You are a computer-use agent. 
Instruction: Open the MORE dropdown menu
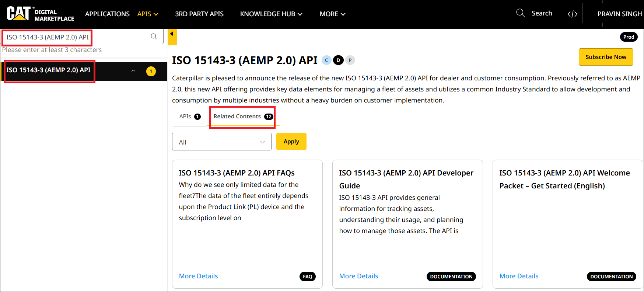332,14
